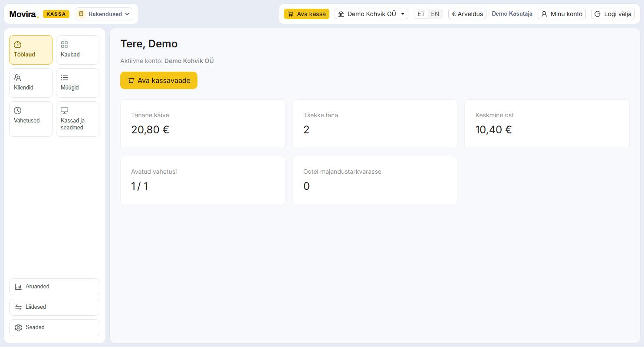
Task: Open Minu konto account page
Action: (x=562, y=14)
